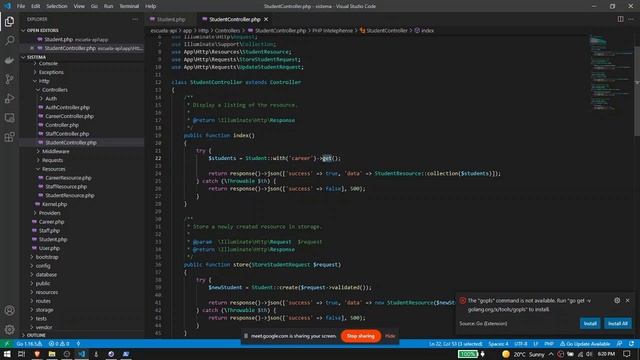The height and width of the screenshot is (360, 640).
Task: Open the Accounts menu icon
Action: click(x=9, y=310)
